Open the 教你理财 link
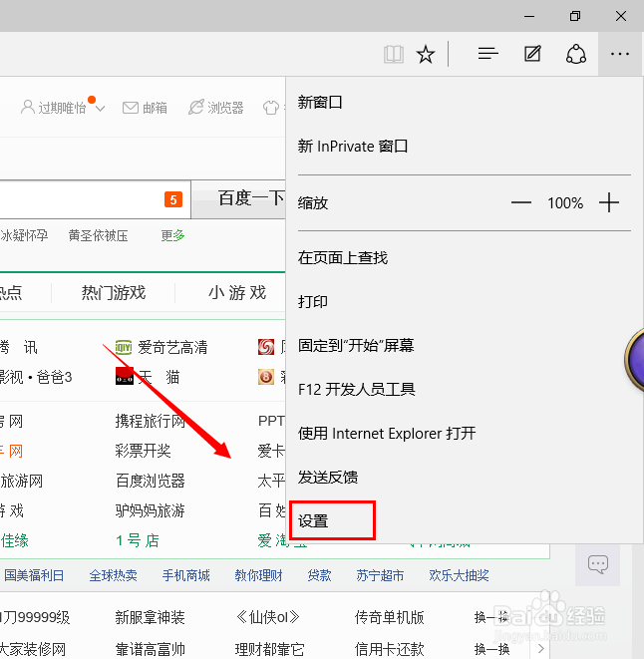Screen dimensions: 644x659 (x=258, y=575)
